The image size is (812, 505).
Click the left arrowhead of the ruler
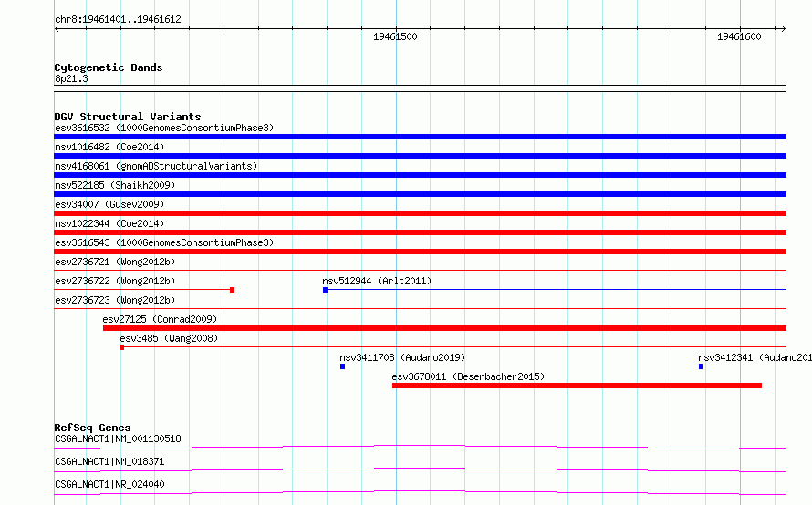[57, 29]
